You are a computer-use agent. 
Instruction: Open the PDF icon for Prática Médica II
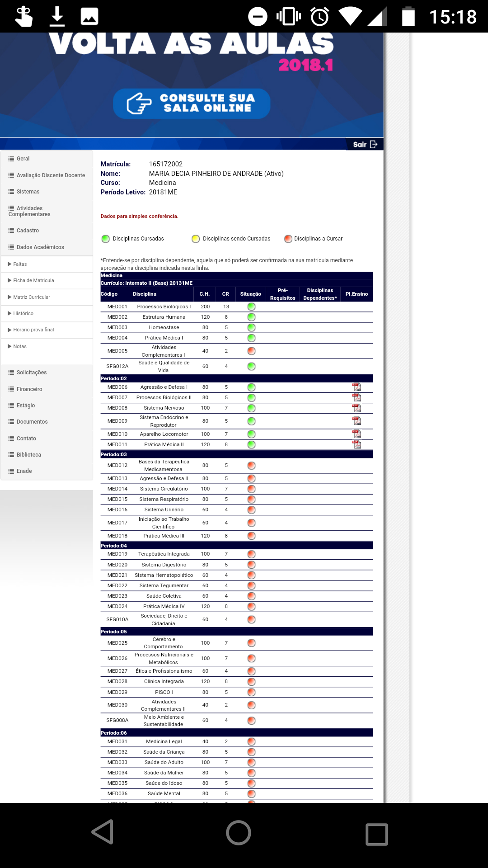pyautogui.click(x=357, y=444)
